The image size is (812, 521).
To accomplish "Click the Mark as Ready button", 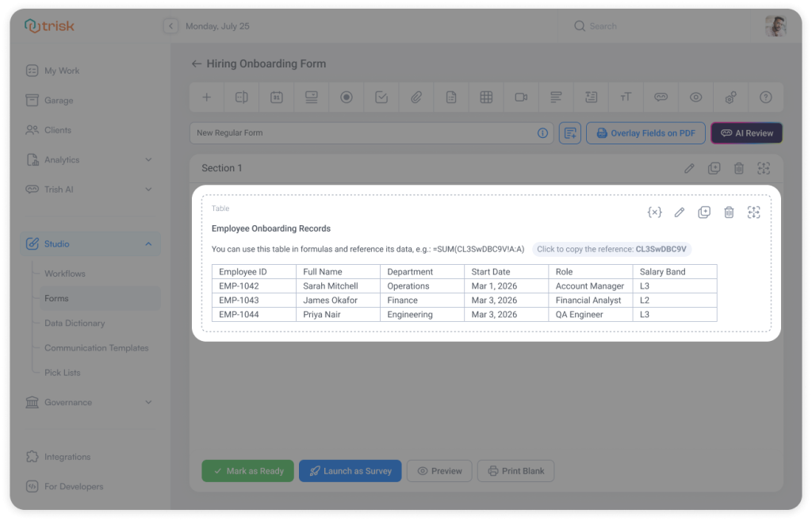I will tap(247, 470).
